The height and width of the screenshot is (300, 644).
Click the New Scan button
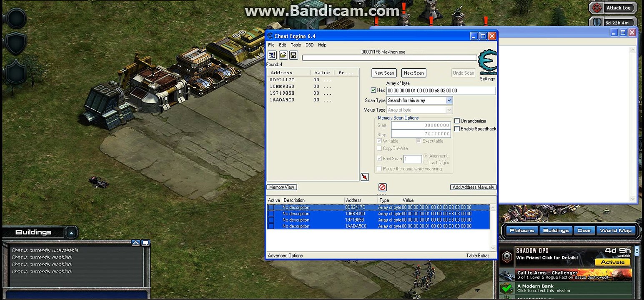pos(384,73)
